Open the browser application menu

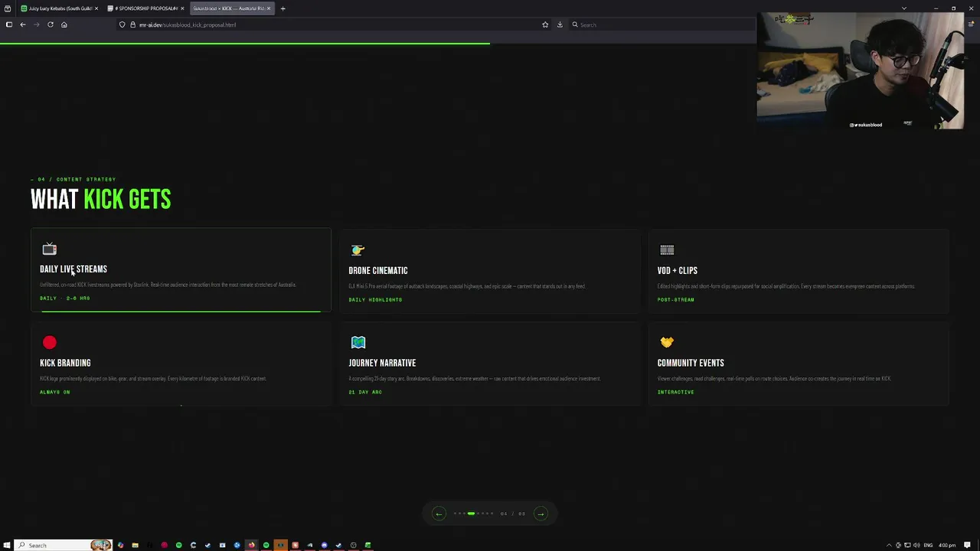tap(972, 24)
